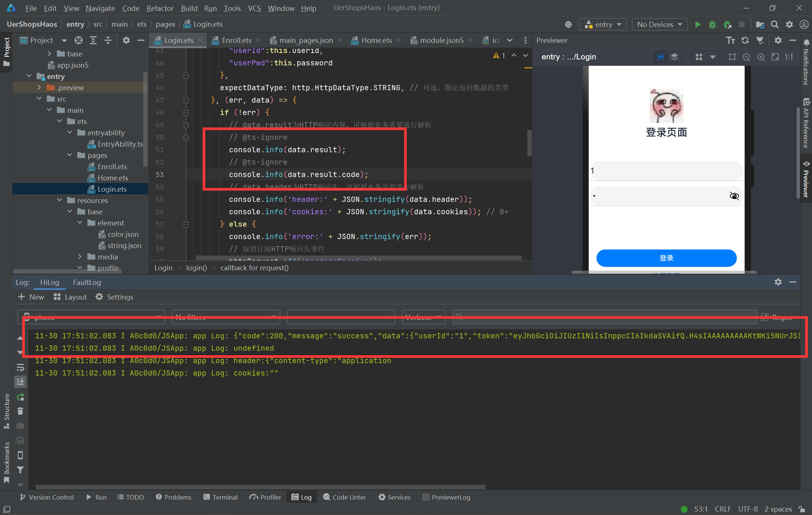This screenshot has height=515, width=812.
Task: Toggle the Previewer layers view
Action: coord(674,57)
